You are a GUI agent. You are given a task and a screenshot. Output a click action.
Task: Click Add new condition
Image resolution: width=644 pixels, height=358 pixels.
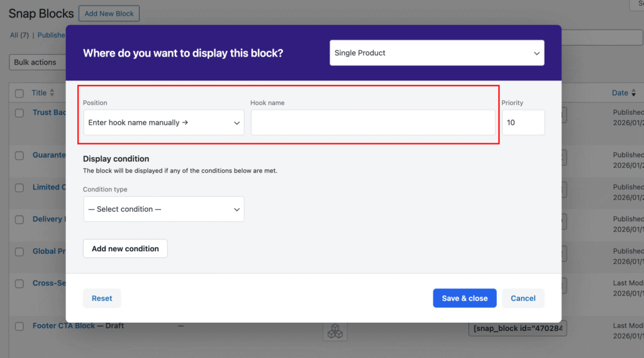(125, 249)
